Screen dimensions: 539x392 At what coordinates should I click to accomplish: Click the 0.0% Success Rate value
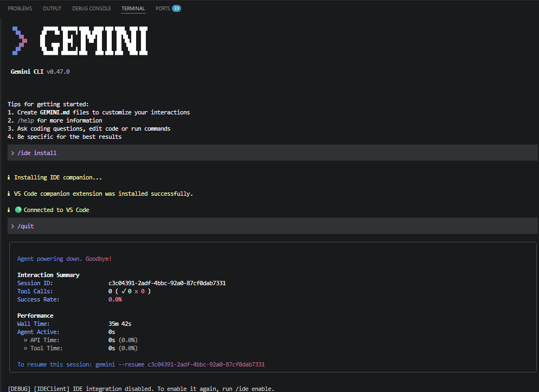(x=115, y=300)
